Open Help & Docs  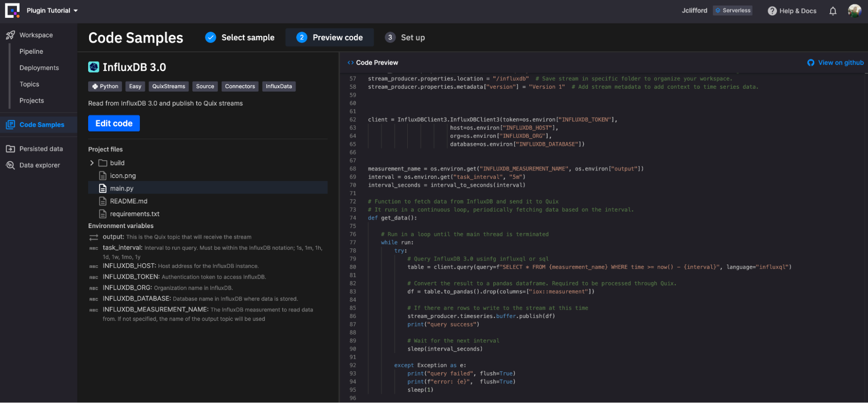pyautogui.click(x=792, y=11)
